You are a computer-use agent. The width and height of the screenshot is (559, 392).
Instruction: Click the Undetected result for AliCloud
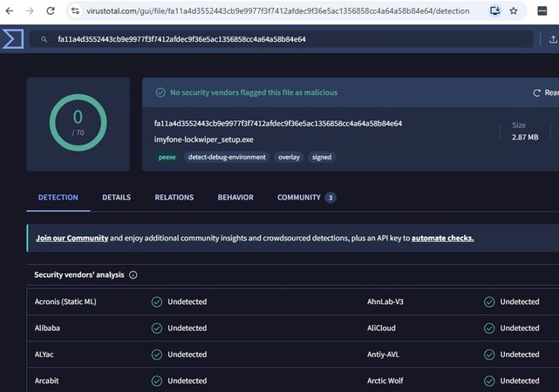(x=520, y=328)
